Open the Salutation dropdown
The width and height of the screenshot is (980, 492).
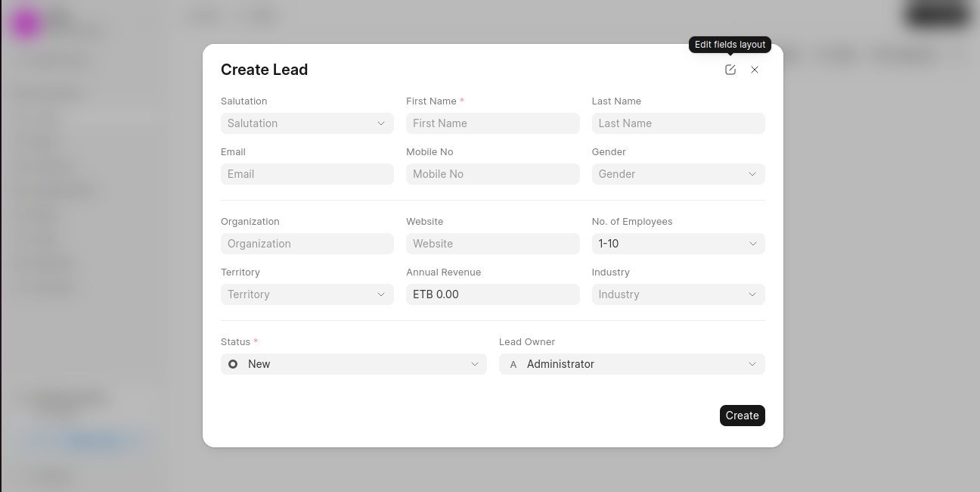[307, 123]
